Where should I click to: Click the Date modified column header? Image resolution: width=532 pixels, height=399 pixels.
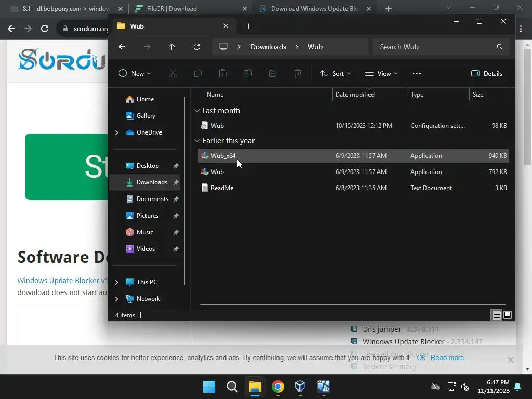click(x=355, y=95)
